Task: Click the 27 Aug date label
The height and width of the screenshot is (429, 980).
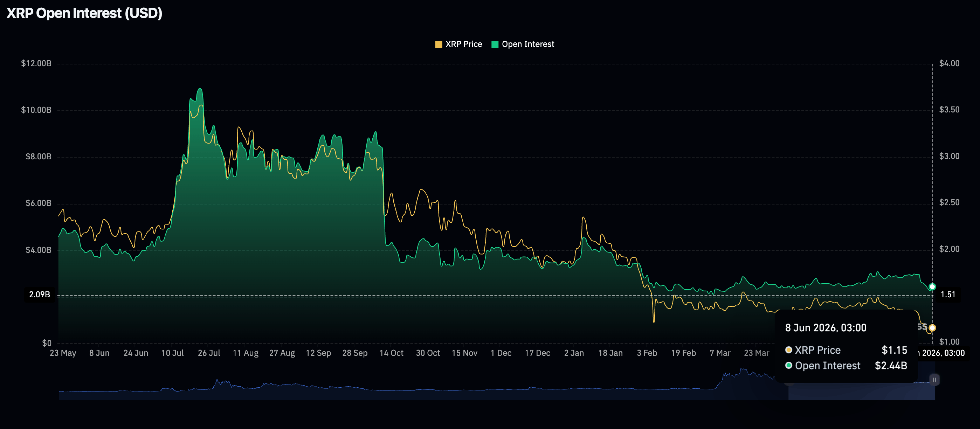Action: pyautogui.click(x=282, y=353)
